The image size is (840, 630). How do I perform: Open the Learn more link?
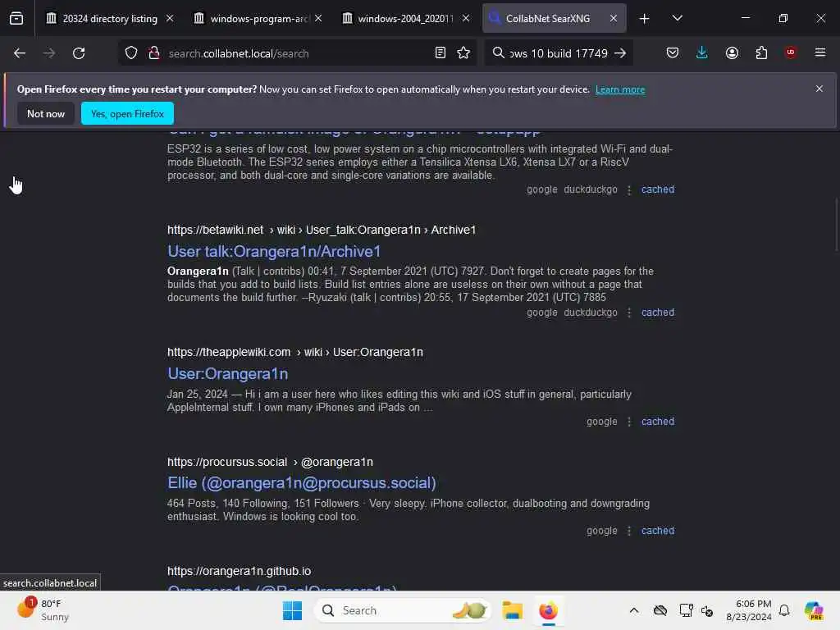[620, 89]
